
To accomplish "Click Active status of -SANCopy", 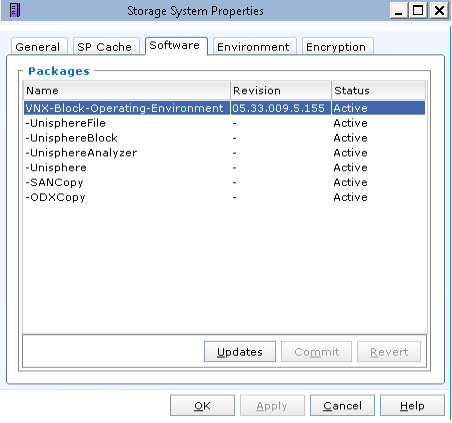I will click(x=350, y=182).
